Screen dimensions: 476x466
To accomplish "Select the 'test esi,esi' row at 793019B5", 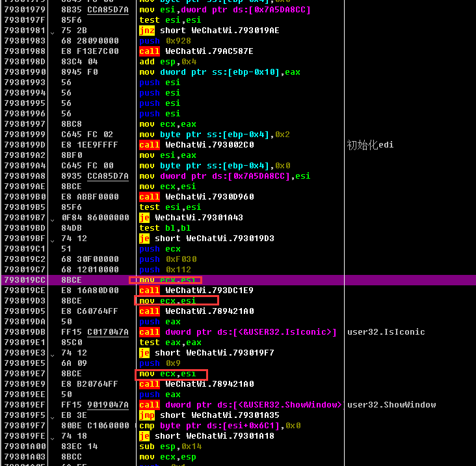I will pyautogui.click(x=238, y=207).
